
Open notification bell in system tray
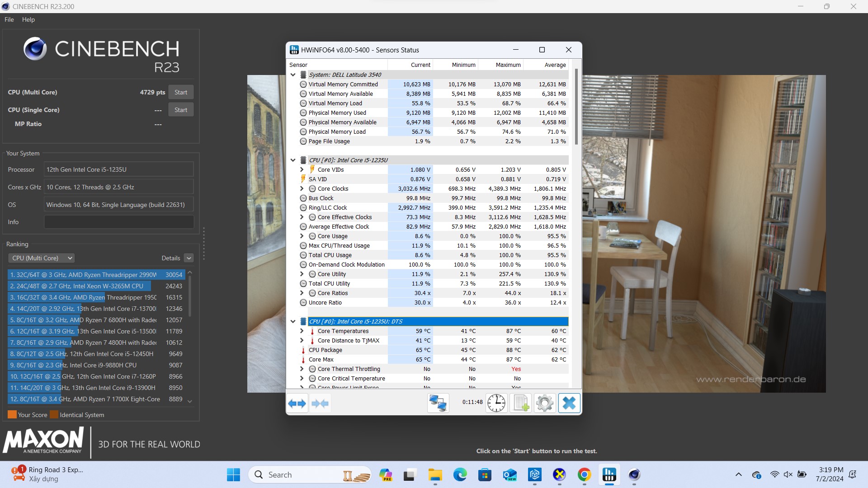[853, 474]
